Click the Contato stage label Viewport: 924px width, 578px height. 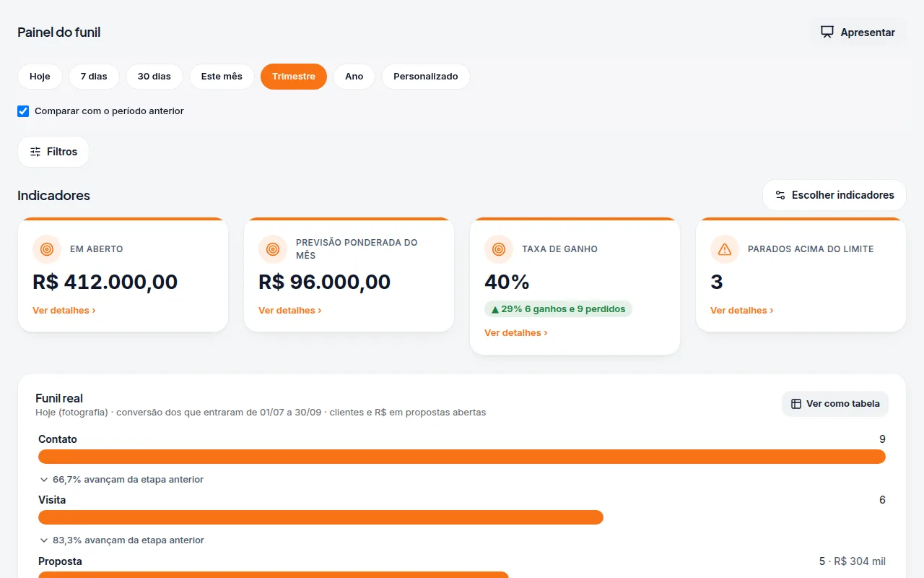[58, 439]
